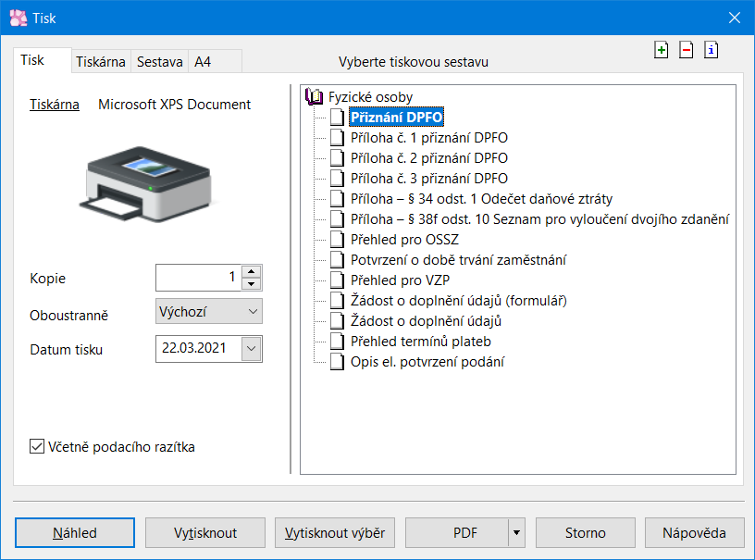Select Přehled termínů plateb text
755x560 pixels.
click(421, 341)
